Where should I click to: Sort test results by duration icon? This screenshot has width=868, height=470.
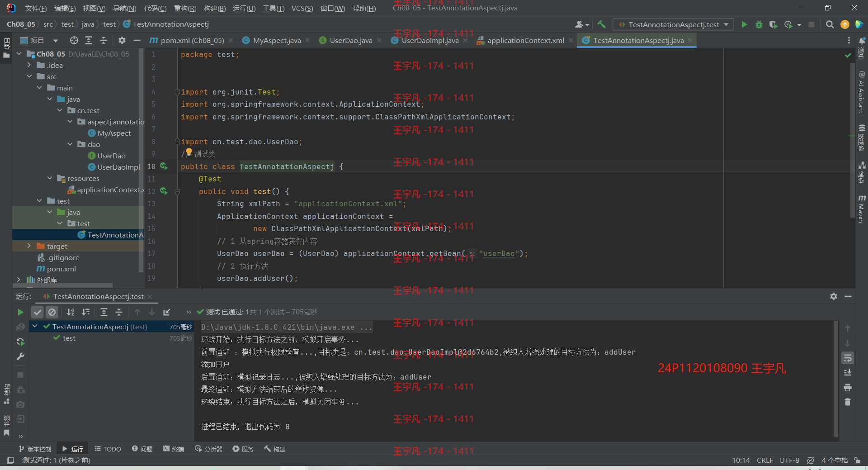click(x=85, y=312)
